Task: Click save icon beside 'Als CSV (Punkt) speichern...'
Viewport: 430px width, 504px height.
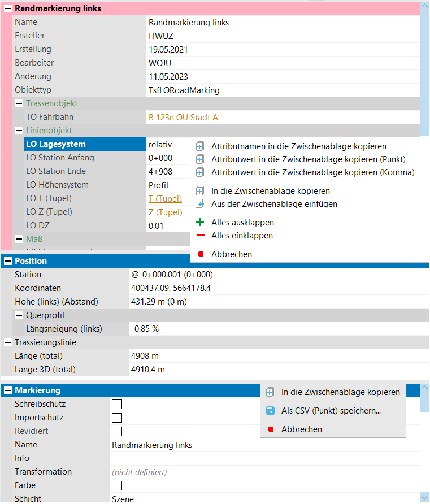Action: pyautogui.click(x=270, y=411)
